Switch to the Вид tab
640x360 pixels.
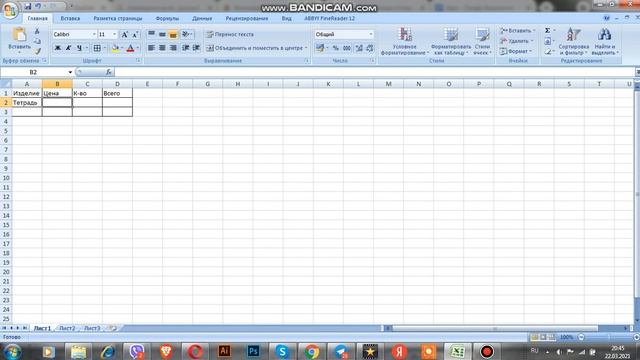tap(287, 18)
